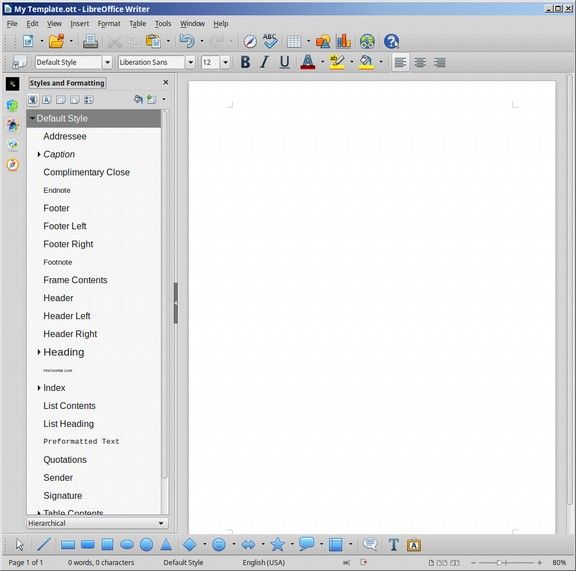
Task: Select the pointer Select tool
Action: pos(19,545)
